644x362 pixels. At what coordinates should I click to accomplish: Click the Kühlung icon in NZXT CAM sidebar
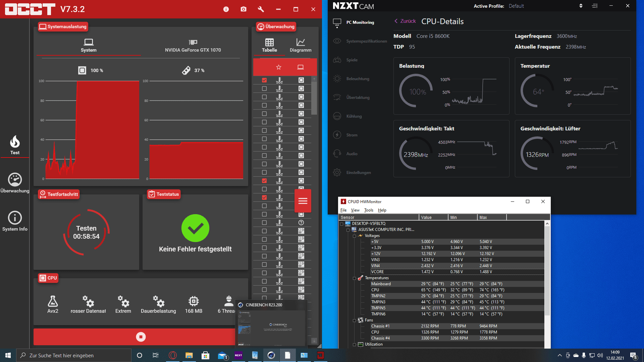tap(337, 116)
